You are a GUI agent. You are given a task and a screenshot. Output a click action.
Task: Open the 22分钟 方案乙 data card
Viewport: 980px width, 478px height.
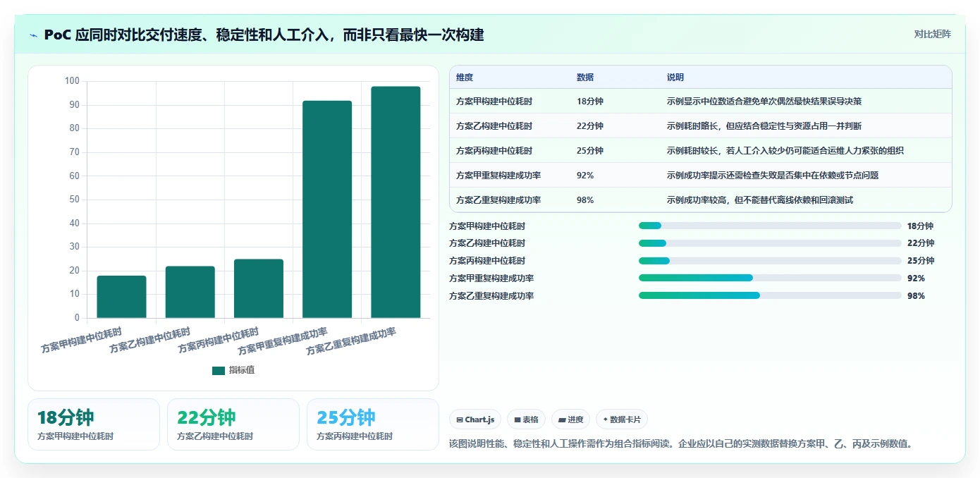coord(233,424)
